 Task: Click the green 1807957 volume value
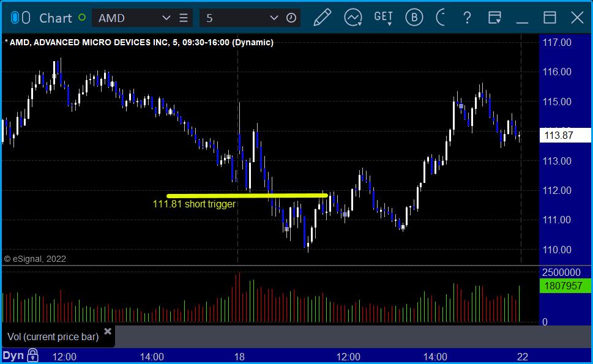pos(565,286)
